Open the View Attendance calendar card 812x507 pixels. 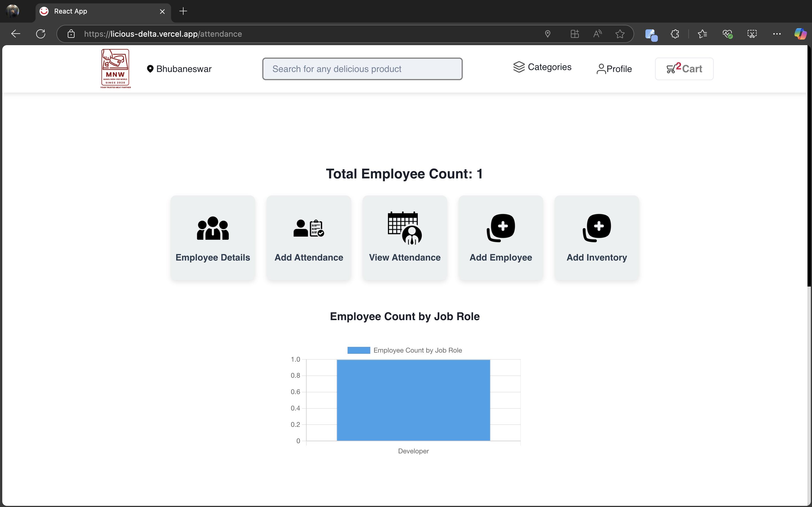(405, 237)
